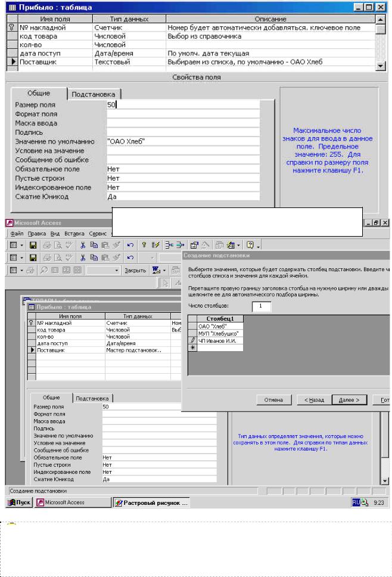The height and width of the screenshot is (577, 392).
Task: Click the Счетчик data type cell in the top window
Action: coord(129,27)
